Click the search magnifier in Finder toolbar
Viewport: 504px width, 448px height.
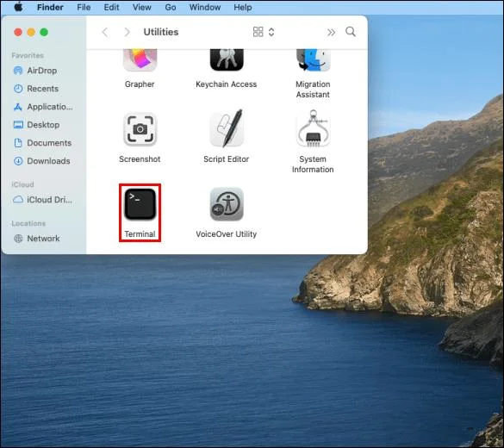tap(351, 32)
